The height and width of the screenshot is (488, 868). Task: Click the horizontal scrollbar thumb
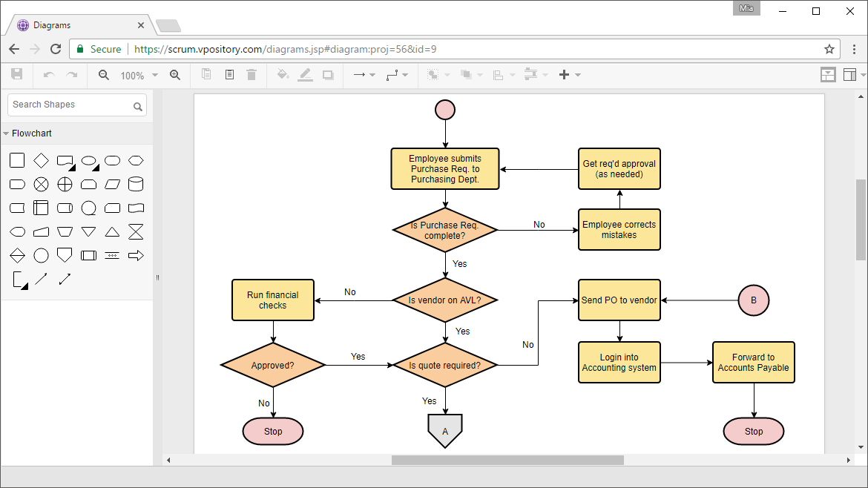pyautogui.click(x=507, y=461)
